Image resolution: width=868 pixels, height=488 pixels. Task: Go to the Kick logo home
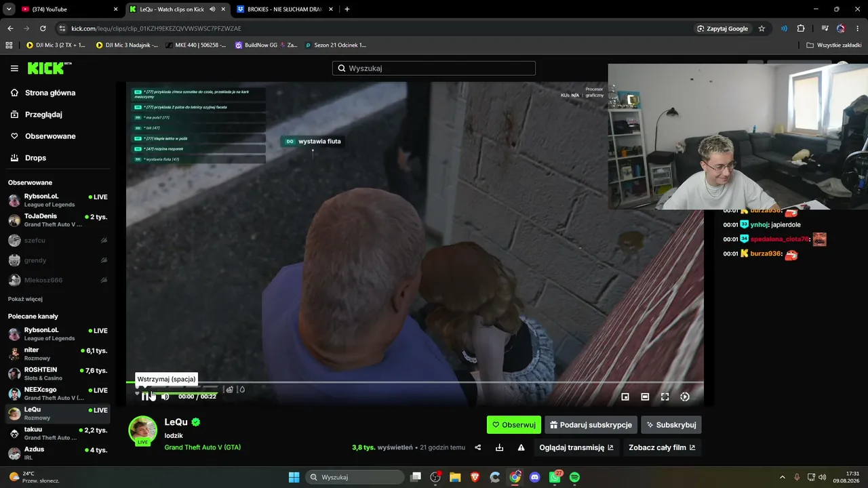point(49,68)
